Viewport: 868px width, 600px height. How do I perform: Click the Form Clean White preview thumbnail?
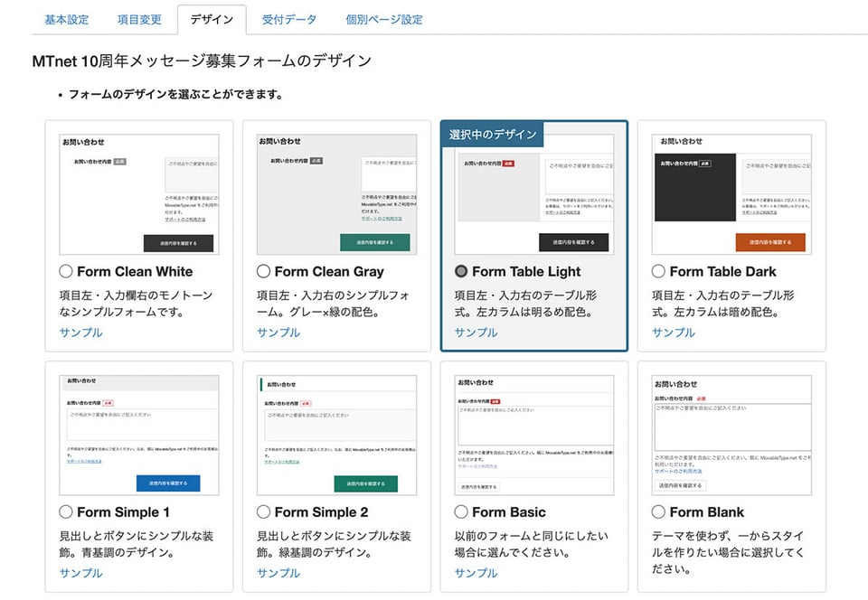pyautogui.click(x=139, y=194)
